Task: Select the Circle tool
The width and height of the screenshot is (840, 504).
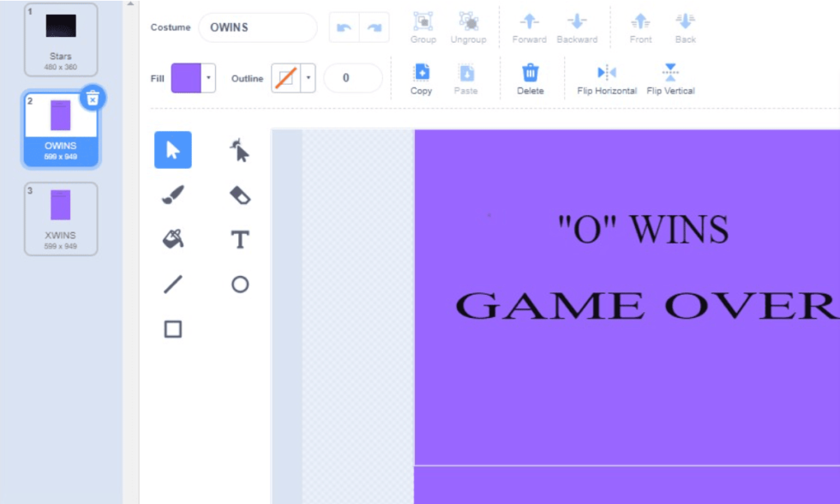Action: [x=239, y=283]
